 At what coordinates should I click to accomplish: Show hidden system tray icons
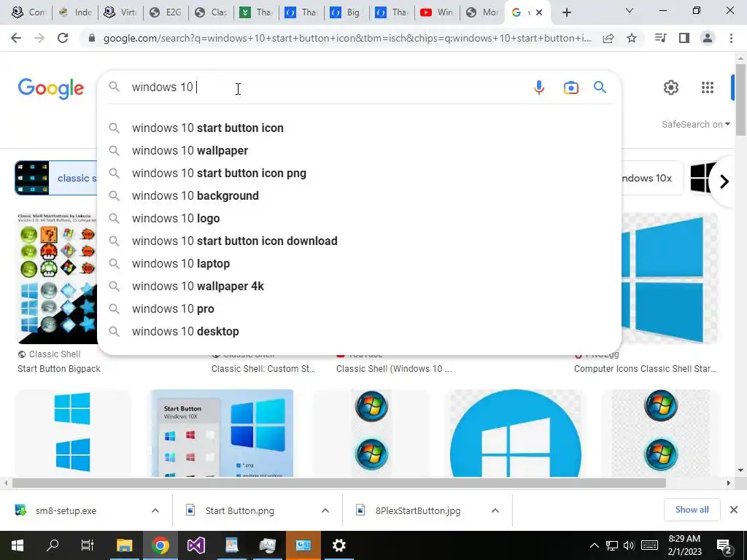[594, 545]
